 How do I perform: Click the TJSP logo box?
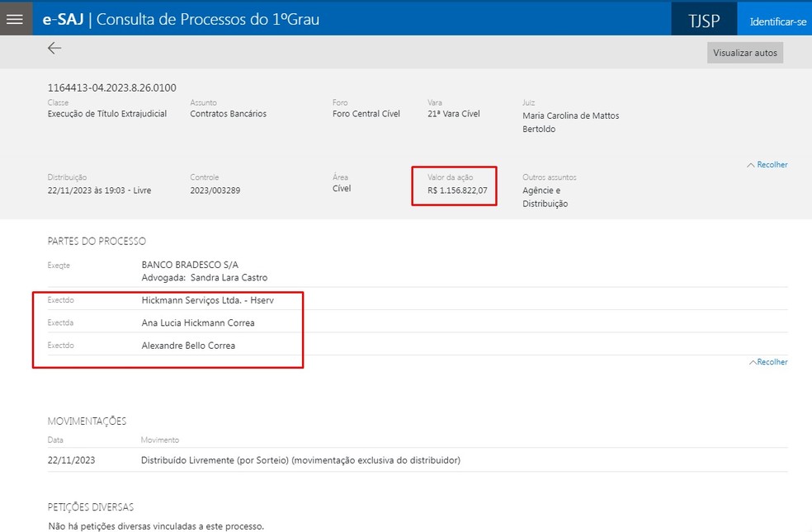[703, 21]
